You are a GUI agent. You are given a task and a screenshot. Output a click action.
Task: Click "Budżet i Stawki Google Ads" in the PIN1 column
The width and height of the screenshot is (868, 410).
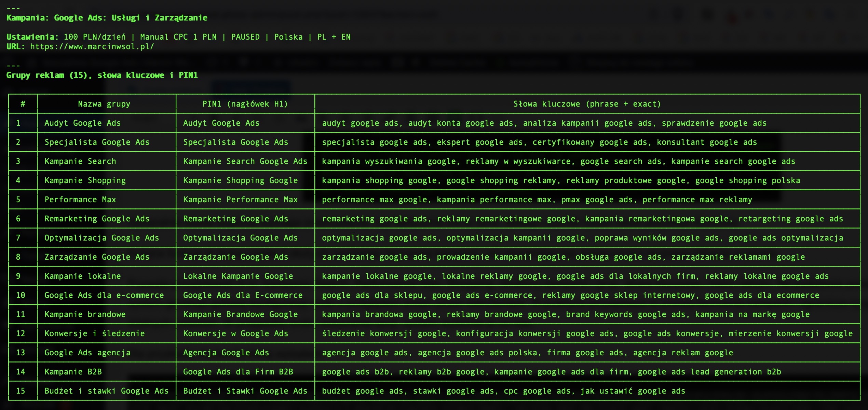coord(245,391)
